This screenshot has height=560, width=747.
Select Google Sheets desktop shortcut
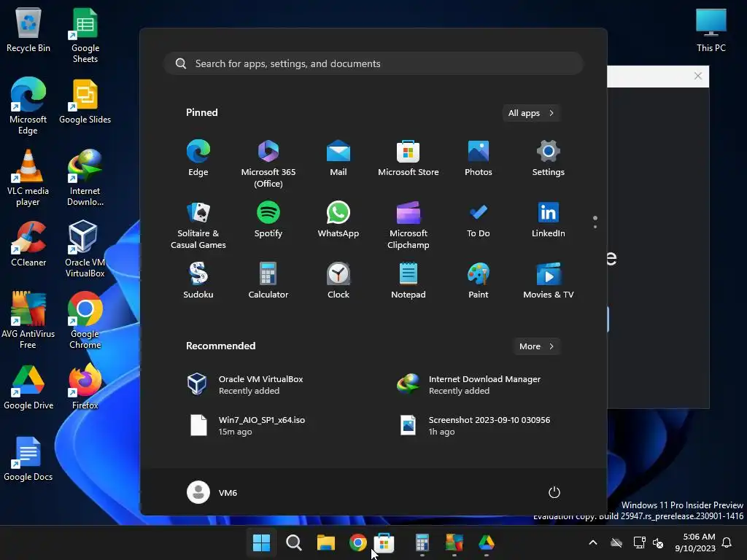tap(85, 36)
